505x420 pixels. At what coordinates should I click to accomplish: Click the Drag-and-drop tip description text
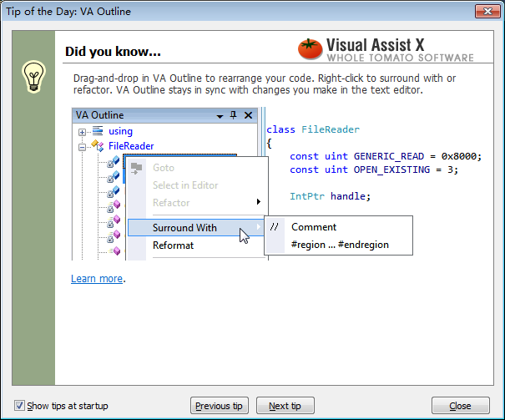click(265, 83)
